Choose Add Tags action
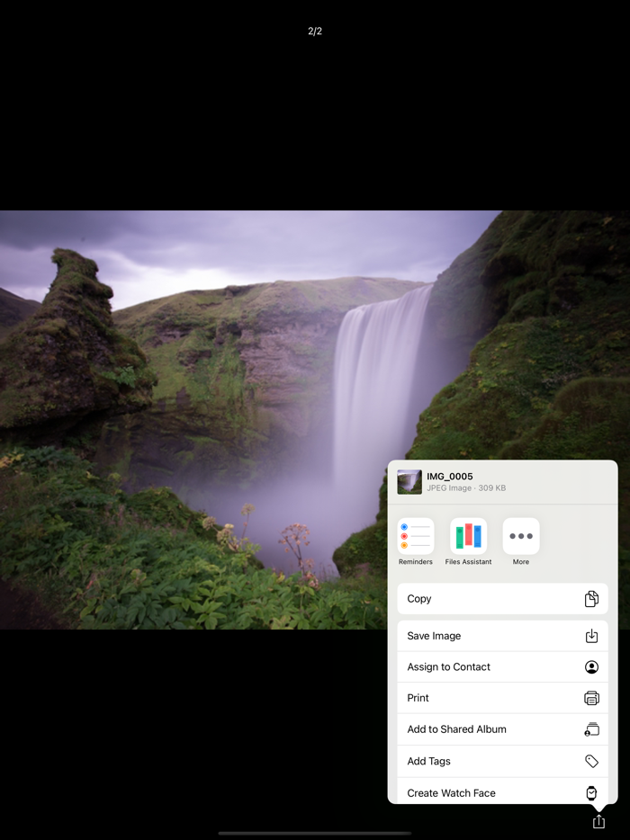The image size is (630, 840). coord(502,761)
